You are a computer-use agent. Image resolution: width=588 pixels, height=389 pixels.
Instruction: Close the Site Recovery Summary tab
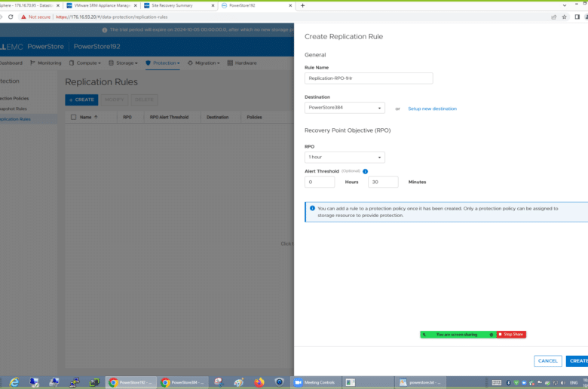pos(213,5)
